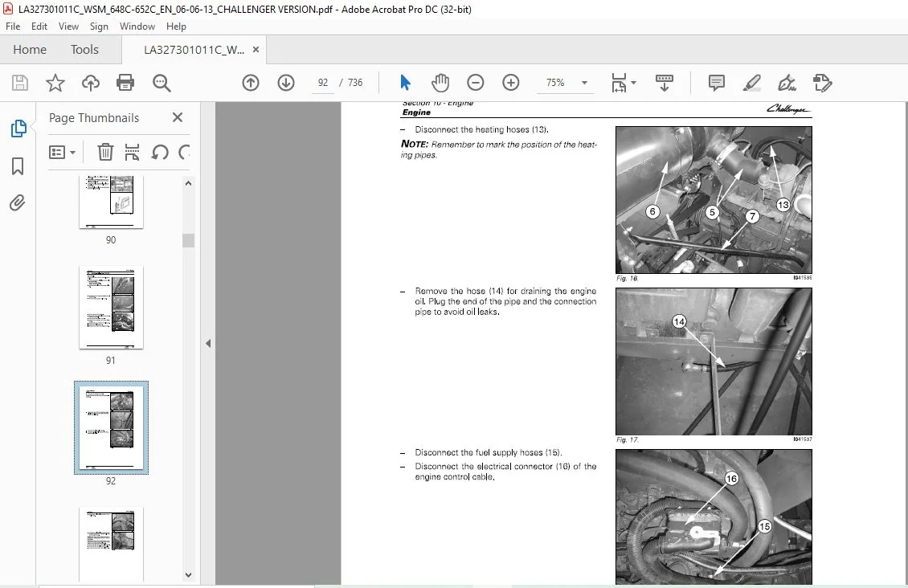Click the thumbnails scrollbar down arrow
The image size is (908, 588).
[188, 574]
